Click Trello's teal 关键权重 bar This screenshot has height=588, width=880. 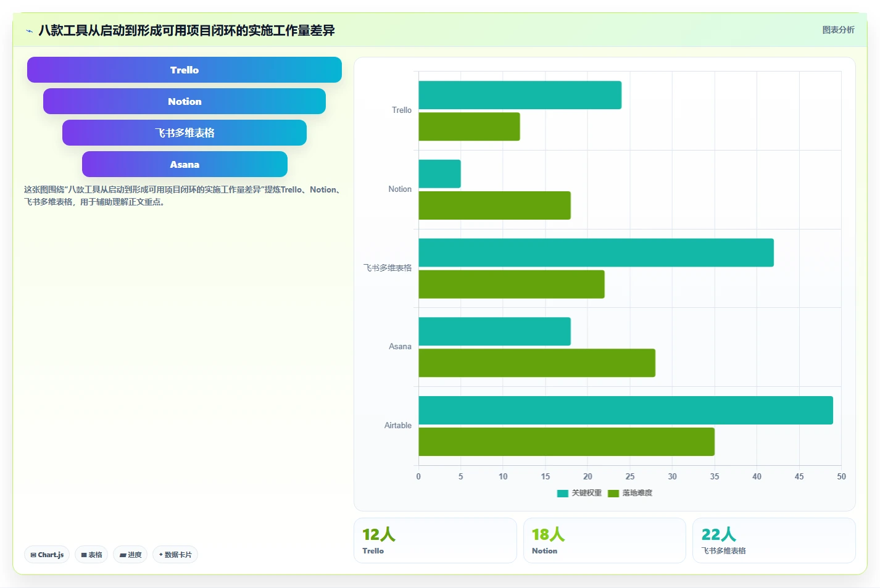pyautogui.click(x=520, y=95)
